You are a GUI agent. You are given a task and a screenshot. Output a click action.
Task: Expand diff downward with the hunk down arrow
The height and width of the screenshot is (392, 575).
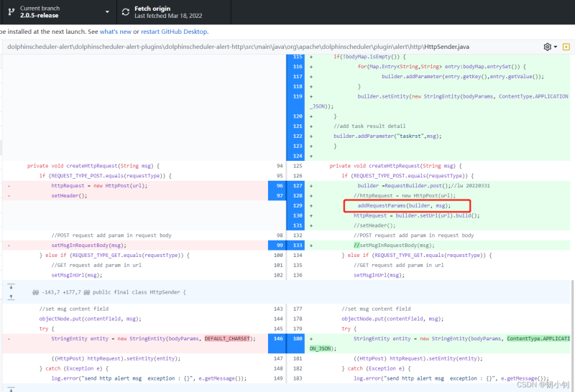pyautogui.click(x=11, y=286)
